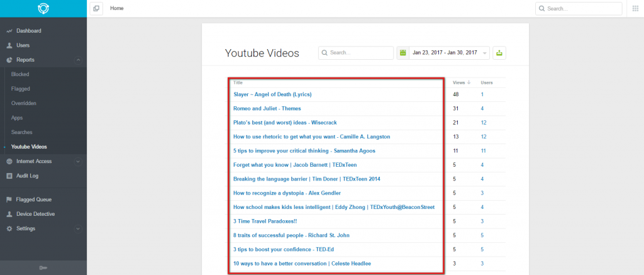The height and width of the screenshot is (275, 644).
Task: Click the window toggle icon beside Home
Action: (96, 8)
